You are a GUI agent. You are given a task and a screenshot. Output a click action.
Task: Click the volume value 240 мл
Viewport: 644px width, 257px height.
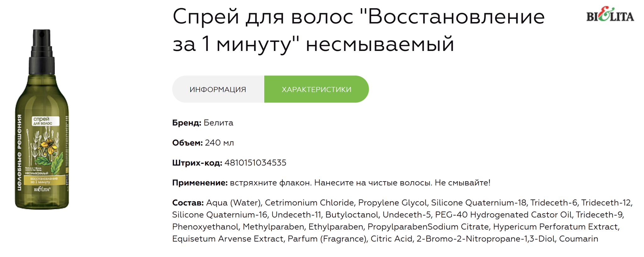pos(219,143)
